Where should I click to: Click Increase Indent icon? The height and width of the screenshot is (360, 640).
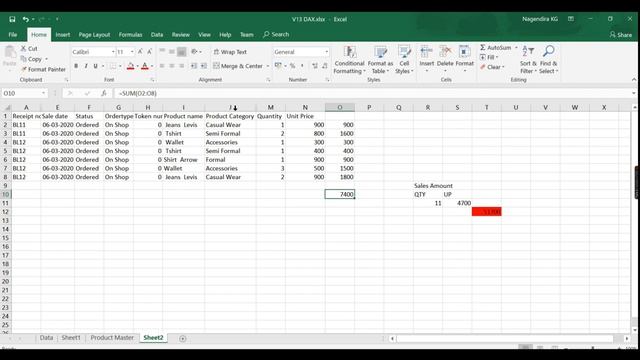[204, 66]
